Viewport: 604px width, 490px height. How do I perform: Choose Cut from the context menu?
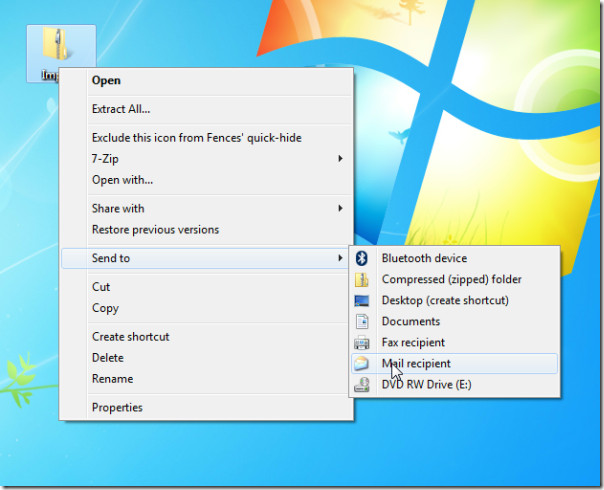pos(206,287)
